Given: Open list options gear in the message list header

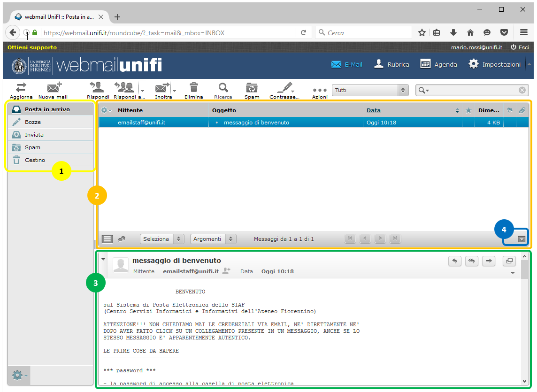Looking at the screenshot, I should 106,110.
